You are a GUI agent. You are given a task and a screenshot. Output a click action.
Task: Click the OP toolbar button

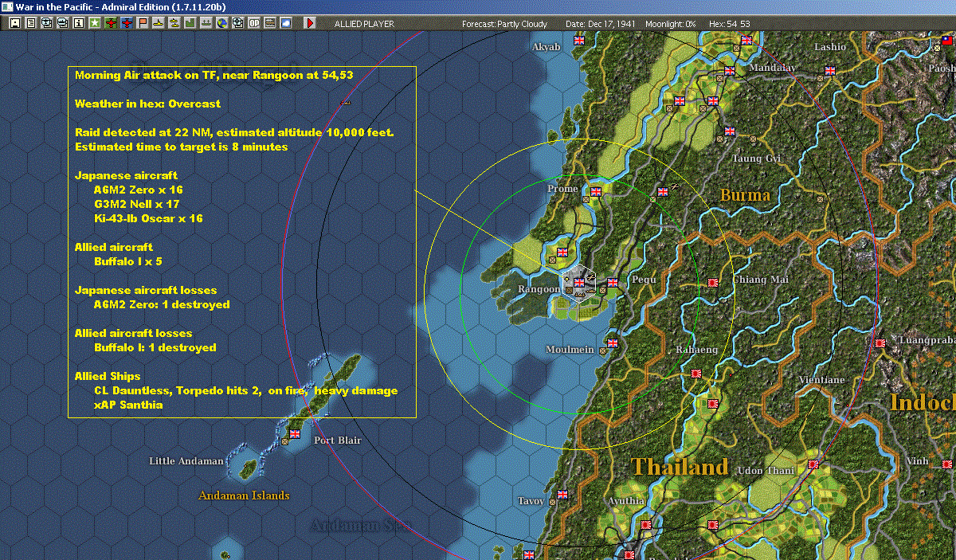point(254,23)
